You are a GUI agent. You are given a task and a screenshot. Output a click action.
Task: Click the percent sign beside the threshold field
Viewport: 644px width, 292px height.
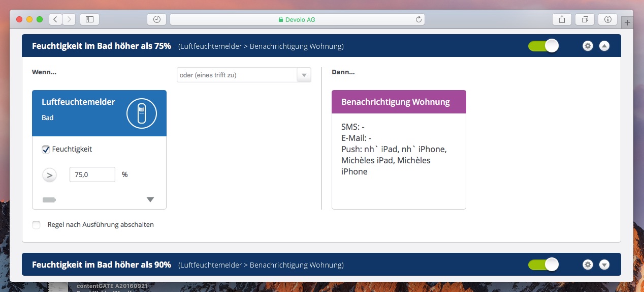click(125, 174)
